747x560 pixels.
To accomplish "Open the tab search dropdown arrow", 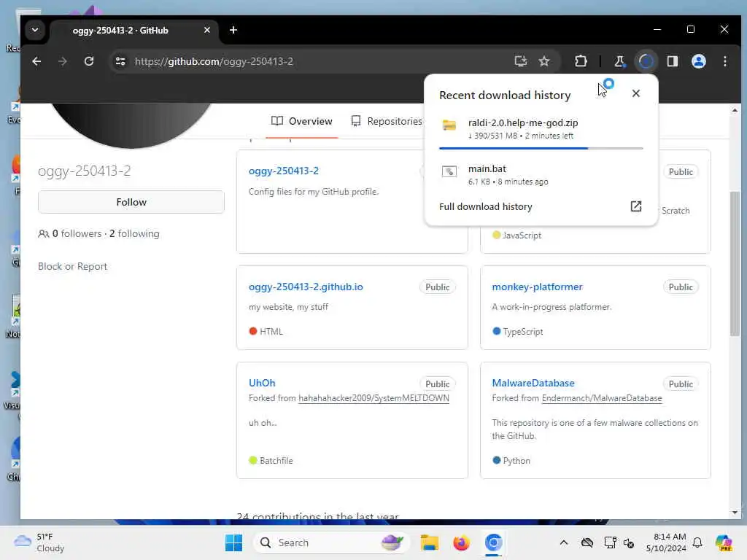I will (35, 30).
